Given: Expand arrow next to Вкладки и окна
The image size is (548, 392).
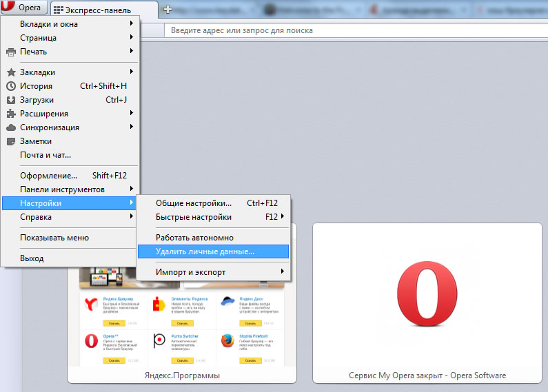Looking at the screenshot, I should [132, 23].
